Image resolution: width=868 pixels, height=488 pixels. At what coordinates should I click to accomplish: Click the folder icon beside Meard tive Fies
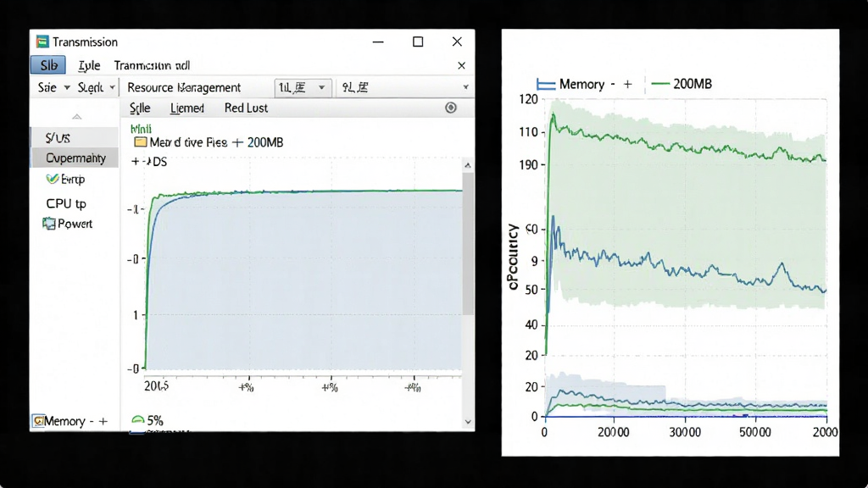tap(141, 142)
